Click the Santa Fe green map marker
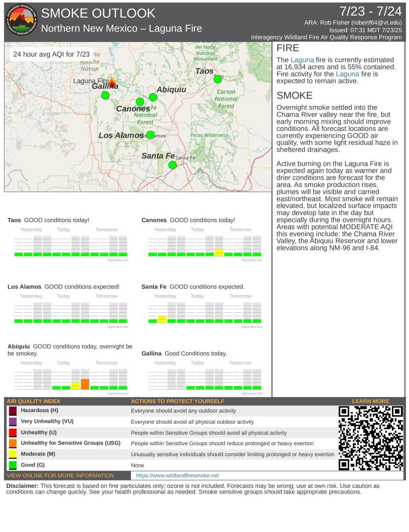 [173, 165]
